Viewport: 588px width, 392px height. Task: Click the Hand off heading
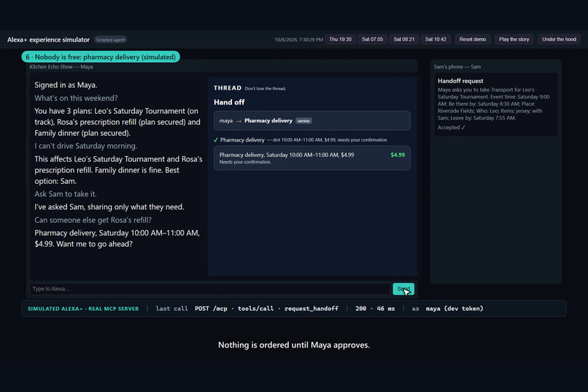point(229,102)
